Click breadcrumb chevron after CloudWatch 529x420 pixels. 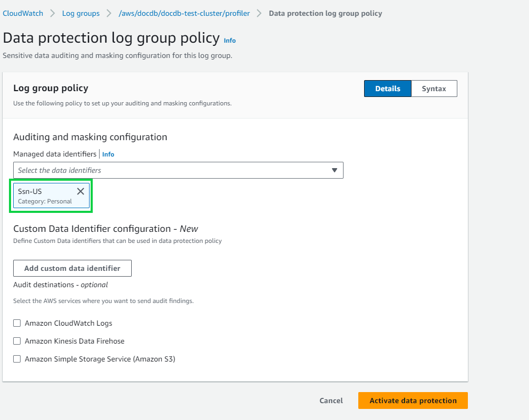(53, 13)
